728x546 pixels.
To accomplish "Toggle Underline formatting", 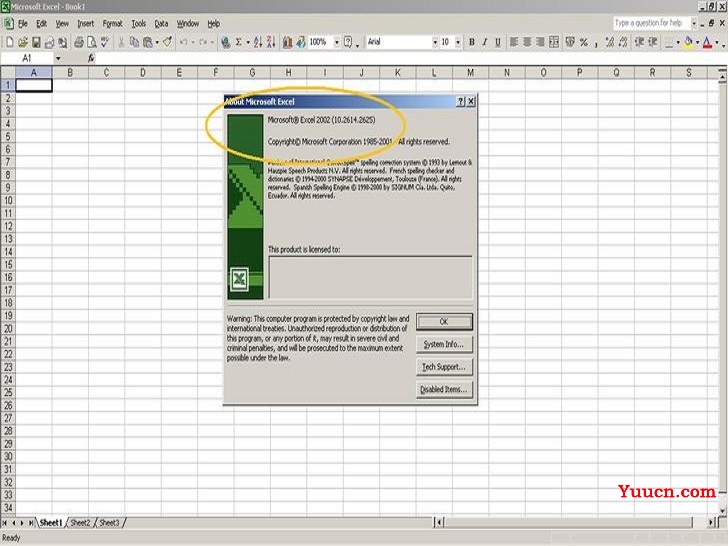I will click(498, 42).
